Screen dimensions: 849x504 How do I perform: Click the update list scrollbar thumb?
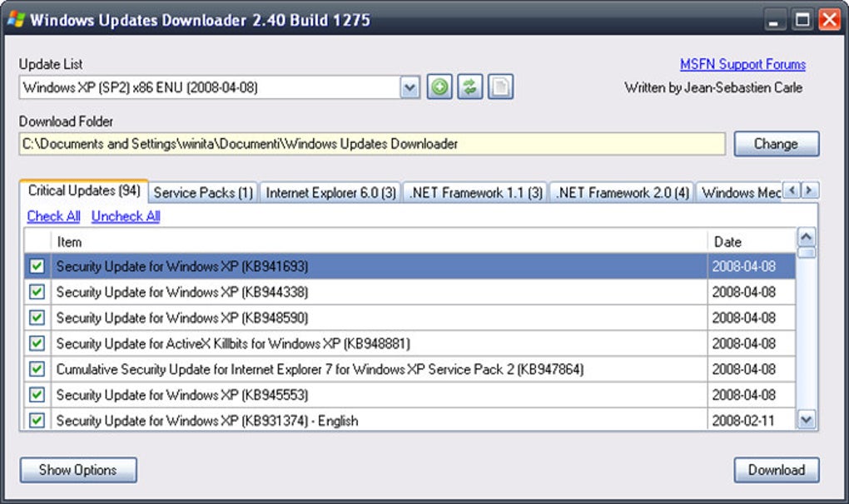click(807, 253)
